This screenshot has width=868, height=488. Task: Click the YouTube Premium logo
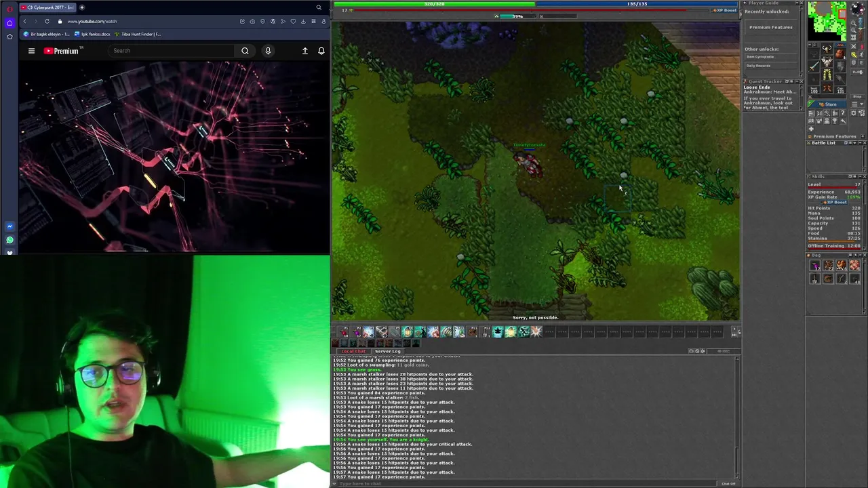pos(62,51)
